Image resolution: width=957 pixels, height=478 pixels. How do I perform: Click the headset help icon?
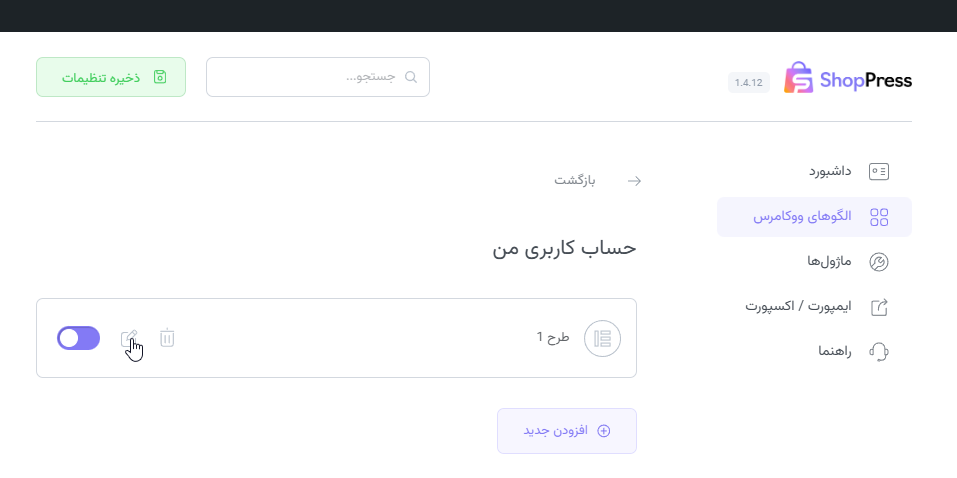(879, 351)
